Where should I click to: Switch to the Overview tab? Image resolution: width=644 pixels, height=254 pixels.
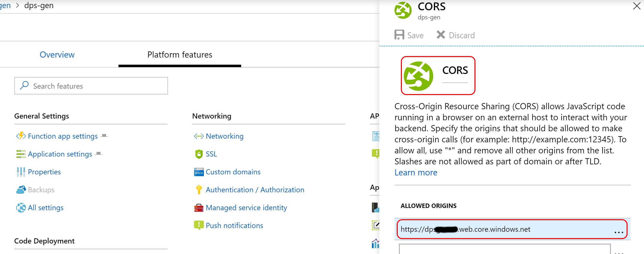57,55
